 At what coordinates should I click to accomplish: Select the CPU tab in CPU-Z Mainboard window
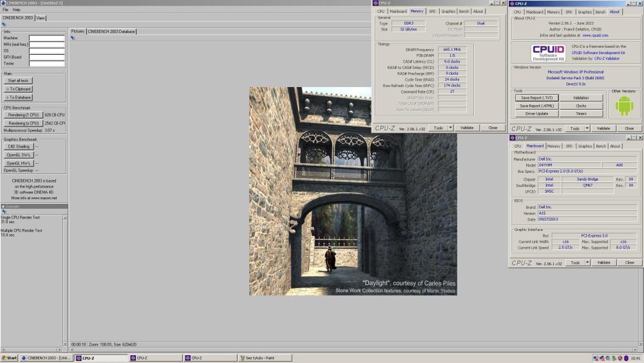click(518, 146)
